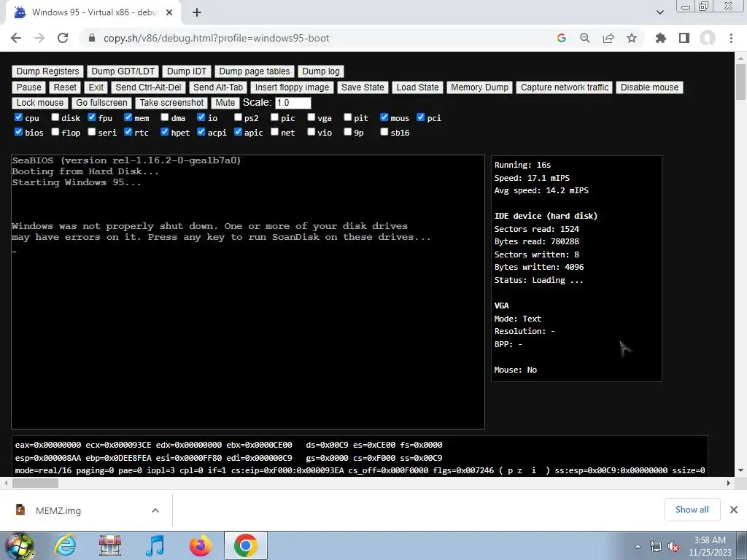
Task: Close the Windows 95 Virtual x86 tab
Action: coord(169,13)
